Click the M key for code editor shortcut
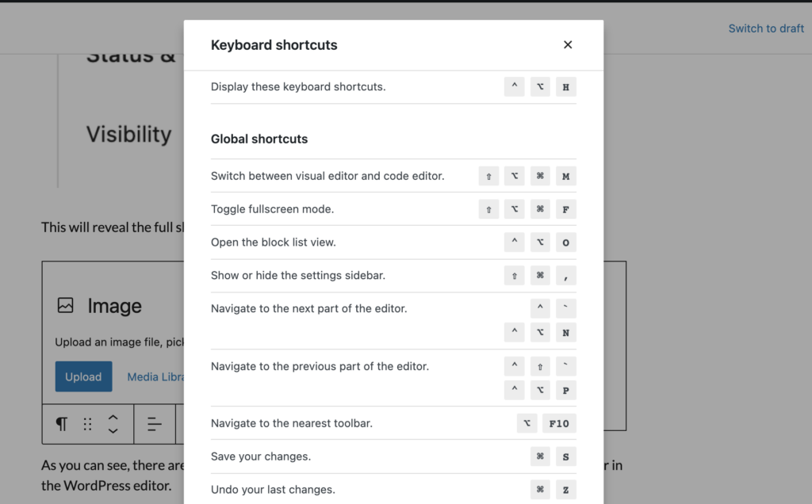This screenshot has width=812, height=504. click(x=565, y=176)
